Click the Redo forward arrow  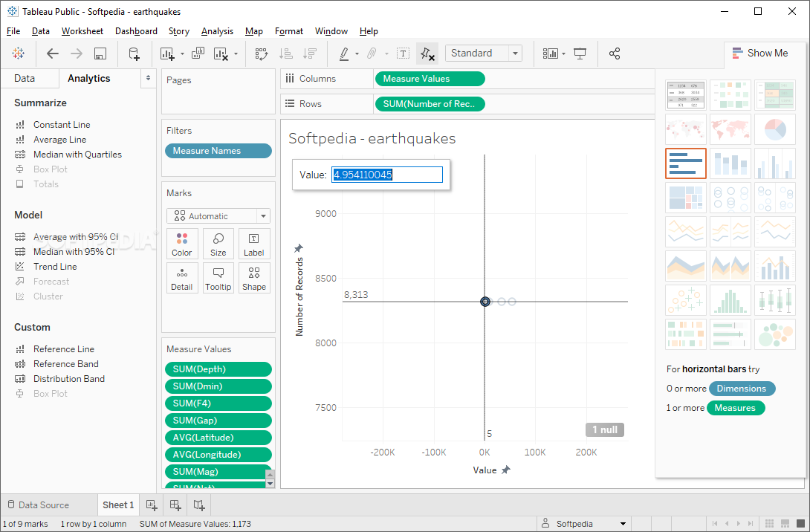click(x=77, y=53)
